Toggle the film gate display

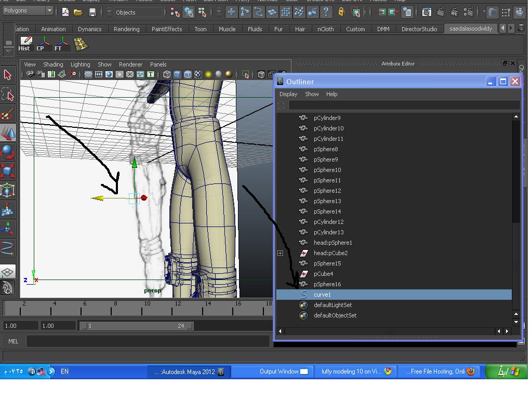point(99,74)
